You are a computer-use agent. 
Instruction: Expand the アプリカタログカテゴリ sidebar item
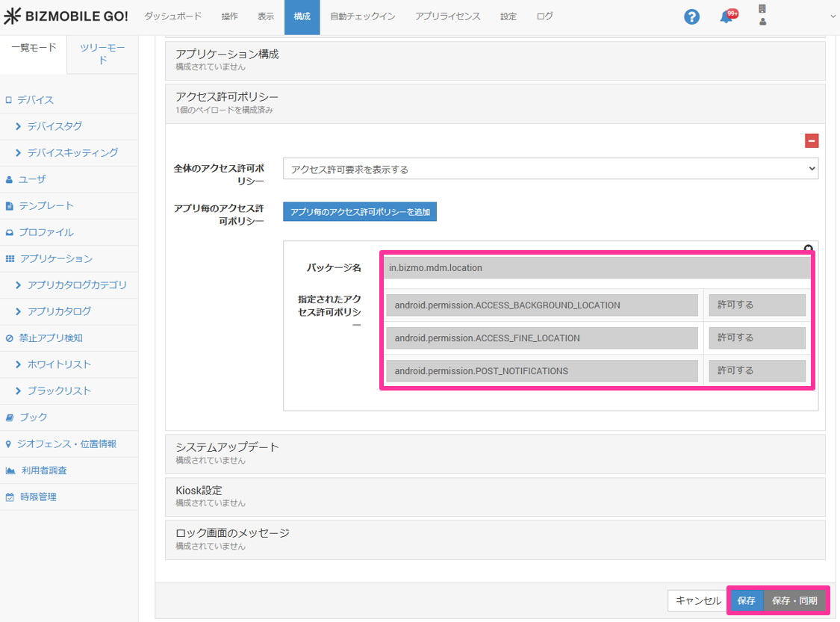point(77,284)
